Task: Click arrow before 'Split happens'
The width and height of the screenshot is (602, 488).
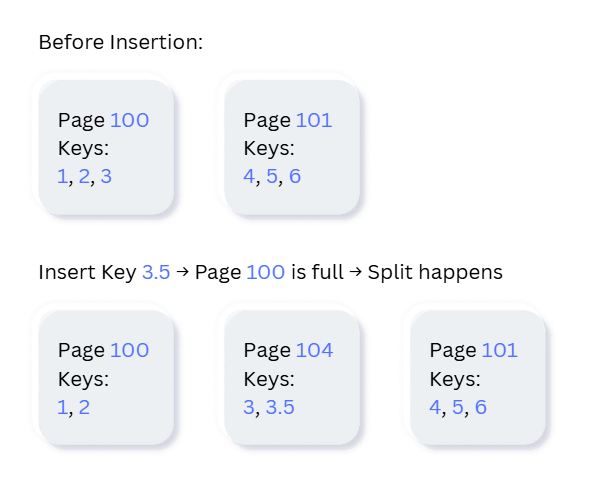Action: [x=356, y=272]
